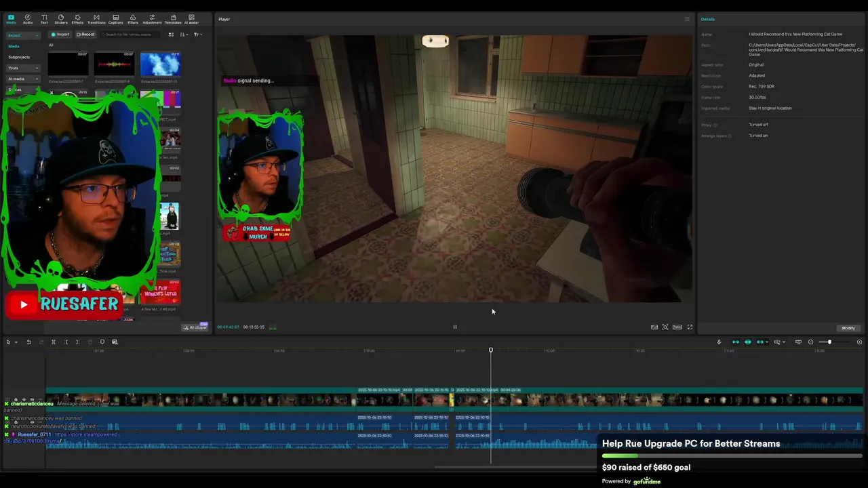Select the black Extracted20250807-7 thumbnail
The image size is (868, 488).
click(x=68, y=64)
